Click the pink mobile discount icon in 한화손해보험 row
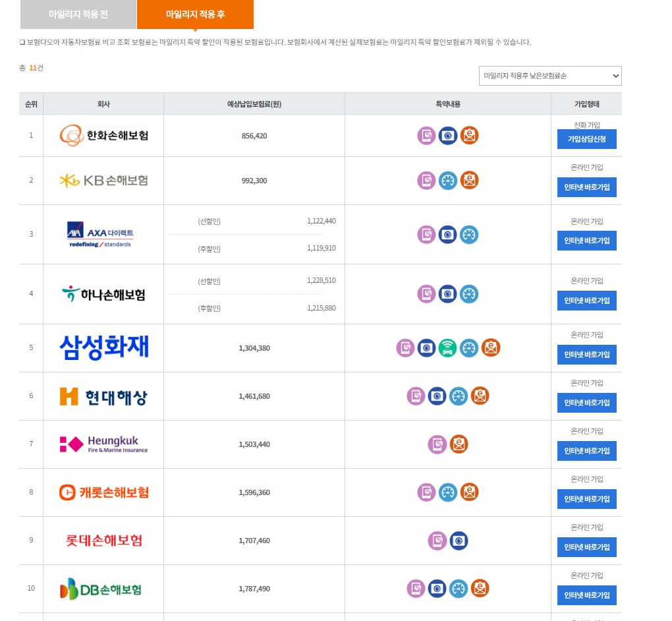This screenshot has width=672, height=621. (426, 136)
